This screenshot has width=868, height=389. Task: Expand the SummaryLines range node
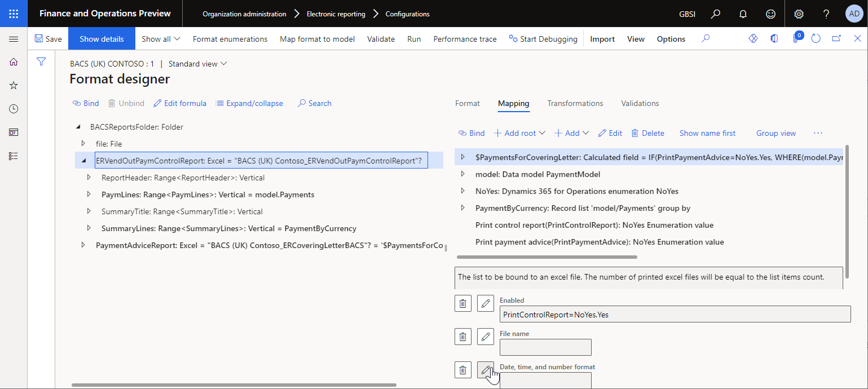click(89, 228)
